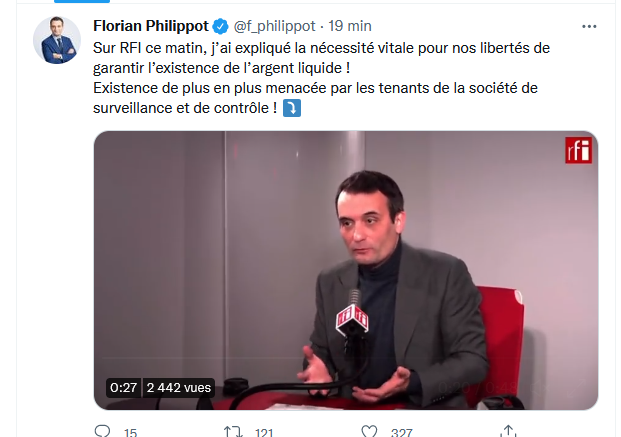Click the blue curved arrow emoji
The image size is (621, 437).
point(292,108)
